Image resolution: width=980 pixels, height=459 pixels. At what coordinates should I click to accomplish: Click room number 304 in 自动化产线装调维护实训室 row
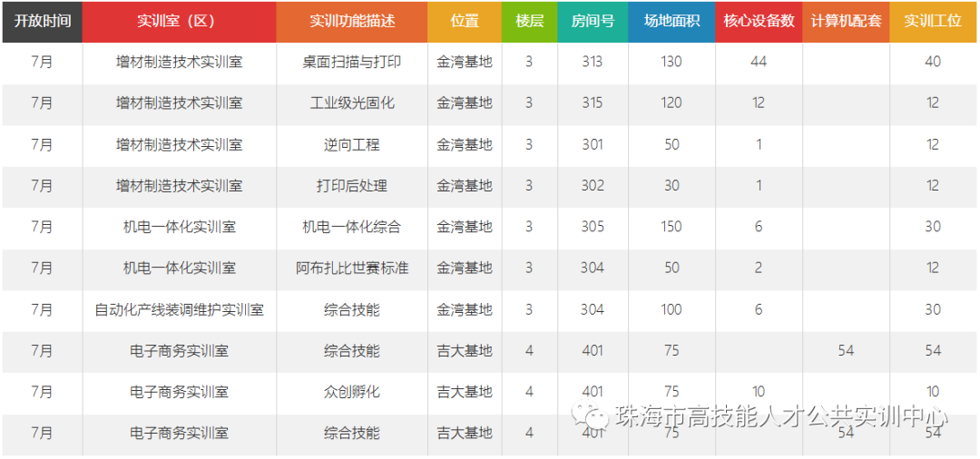pyautogui.click(x=592, y=309)
